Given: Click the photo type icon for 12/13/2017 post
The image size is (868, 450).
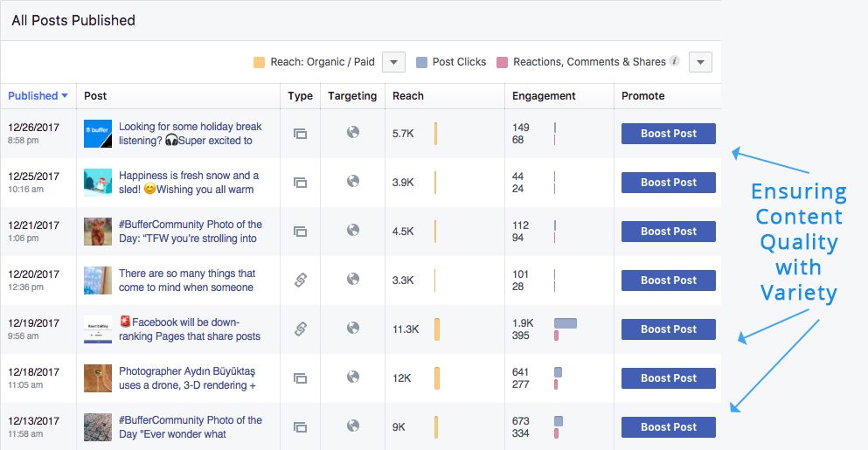Looking at the screenshot, I should [x=300, y=427].
